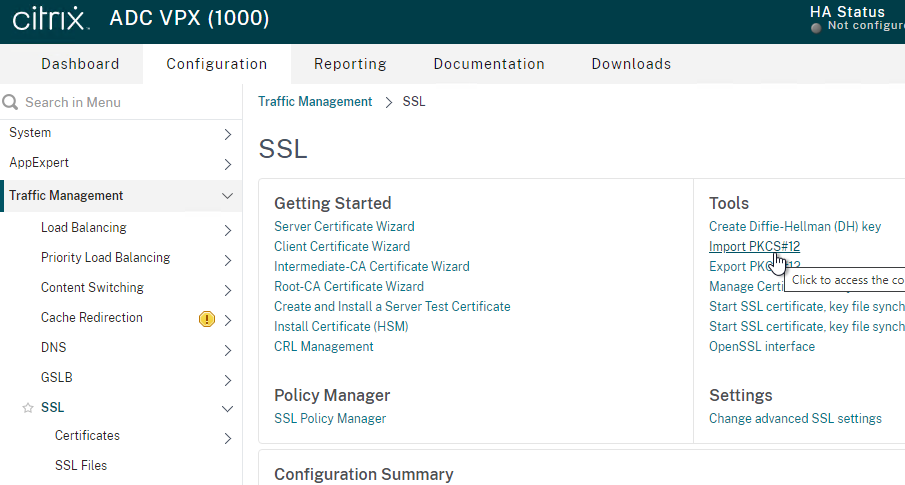Open Load Balancing menu item
Image resolution: width=905 pixels, height=485 pixels.
[x=84, y=227]
